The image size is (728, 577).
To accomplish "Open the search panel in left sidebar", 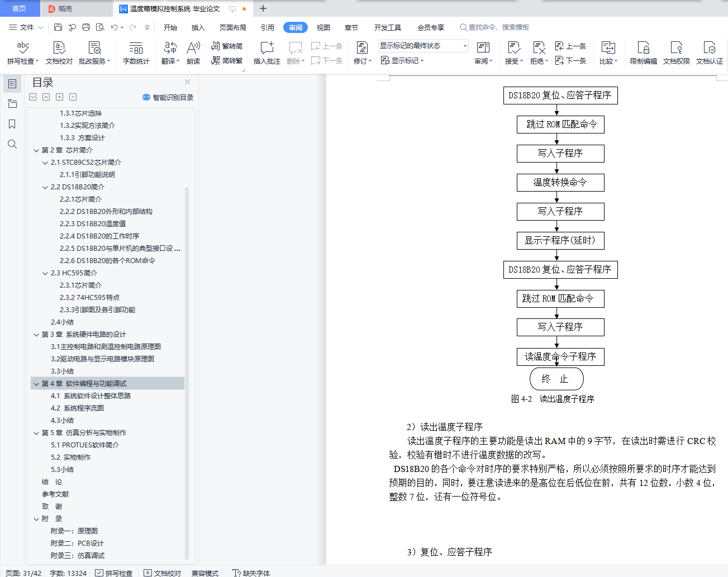I will point(12,144).
